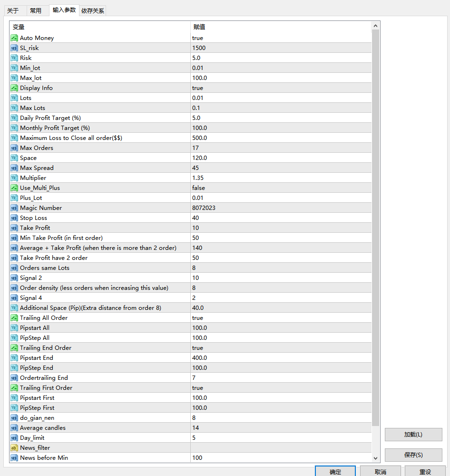Click the News_filter string type icon

point(14,448)
